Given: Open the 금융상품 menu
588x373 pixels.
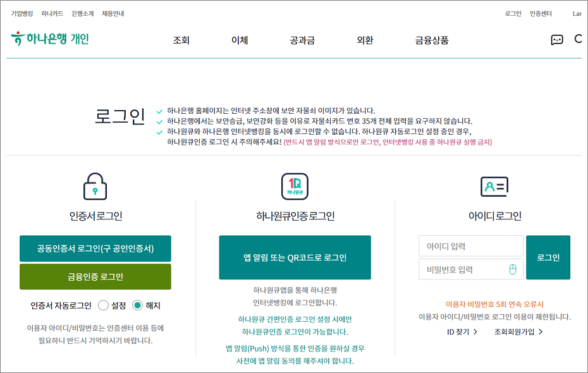Looking at the screenshot, I should click(x=432, y=40).
